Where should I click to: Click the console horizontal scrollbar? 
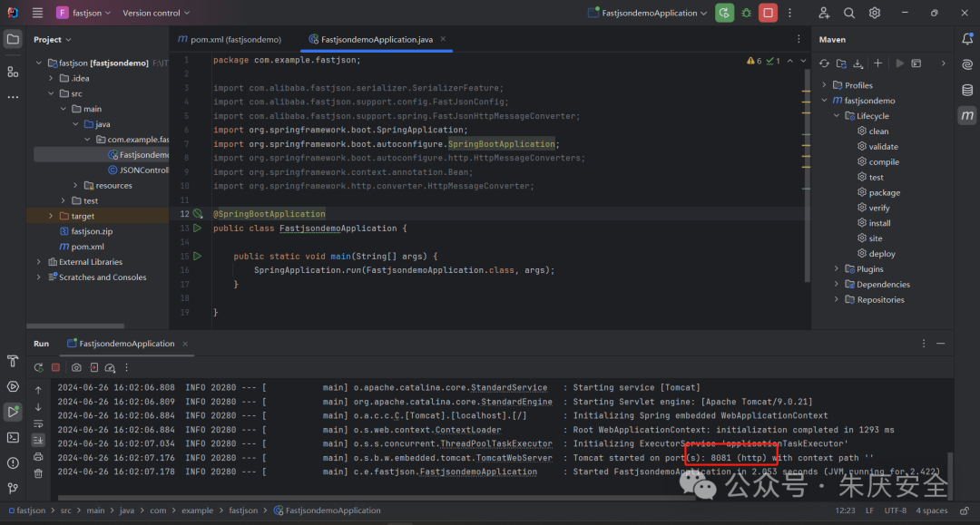377,498
